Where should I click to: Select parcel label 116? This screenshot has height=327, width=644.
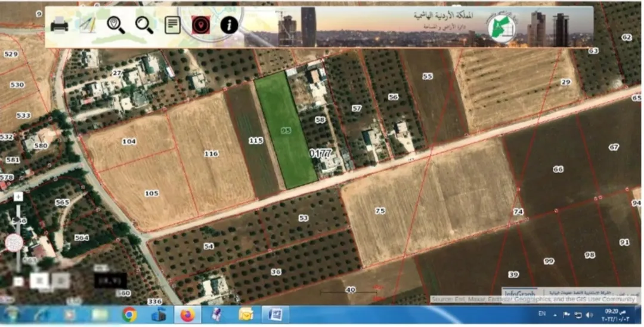(211, 153)
